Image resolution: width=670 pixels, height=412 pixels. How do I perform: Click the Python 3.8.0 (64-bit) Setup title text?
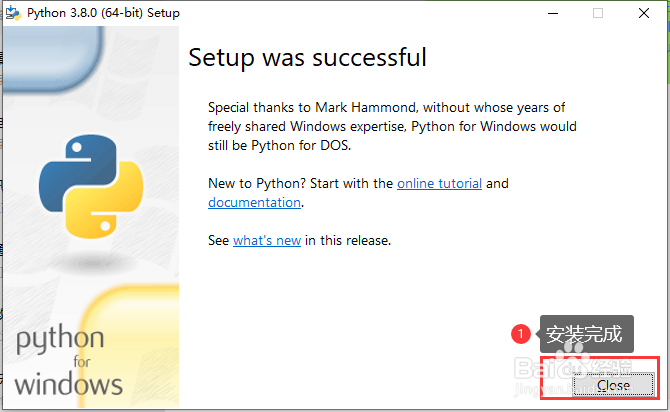pos(103,13)
